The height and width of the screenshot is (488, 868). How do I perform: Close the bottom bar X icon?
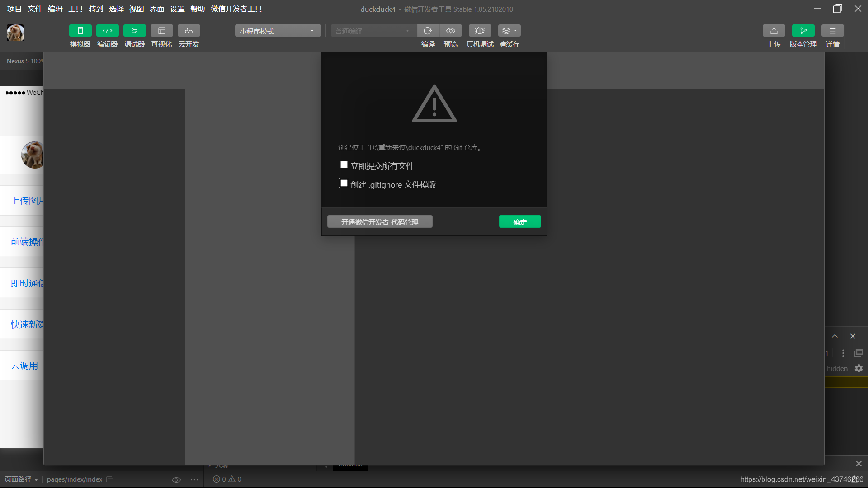(859, 464)
